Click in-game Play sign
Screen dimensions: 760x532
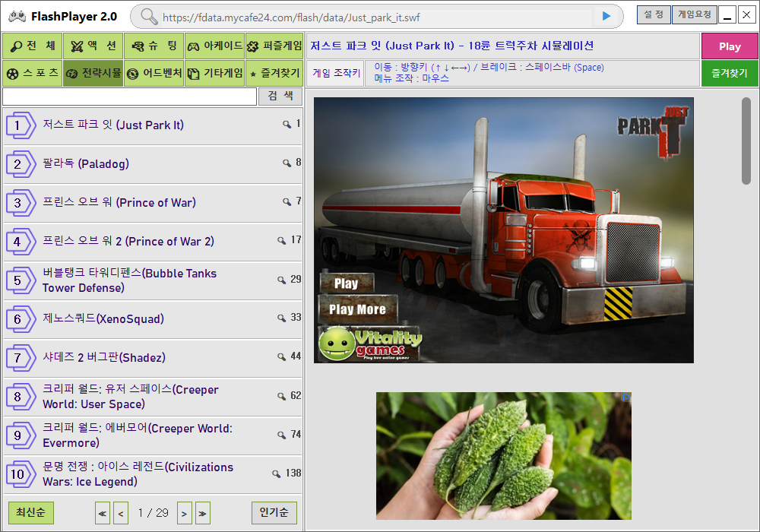[x=347, y=283]
